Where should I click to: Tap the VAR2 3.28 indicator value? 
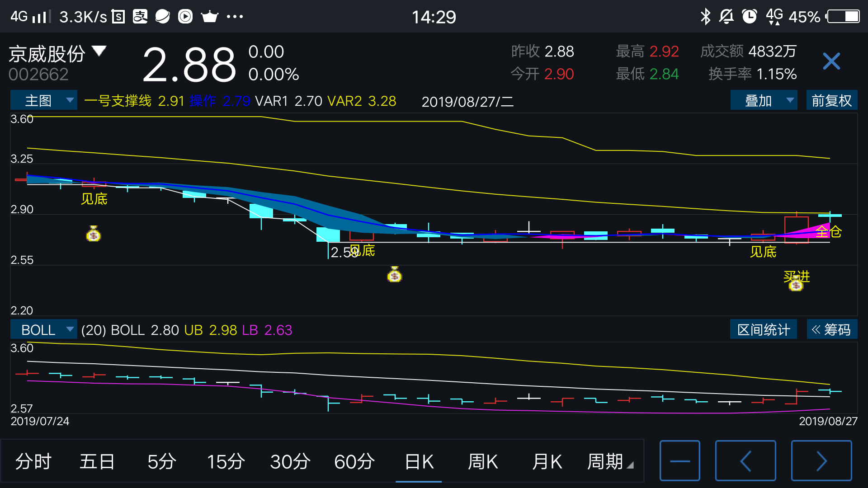[x=362, y=101]
